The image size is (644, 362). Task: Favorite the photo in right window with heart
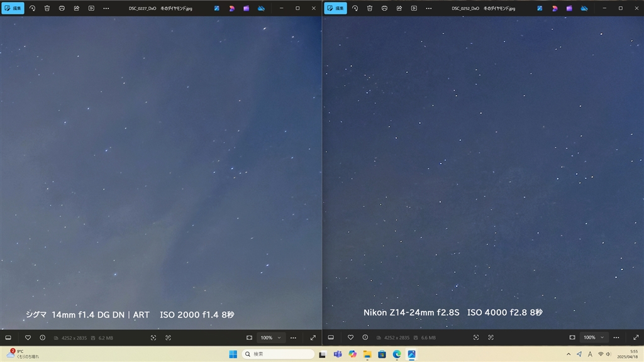point(350,337)
